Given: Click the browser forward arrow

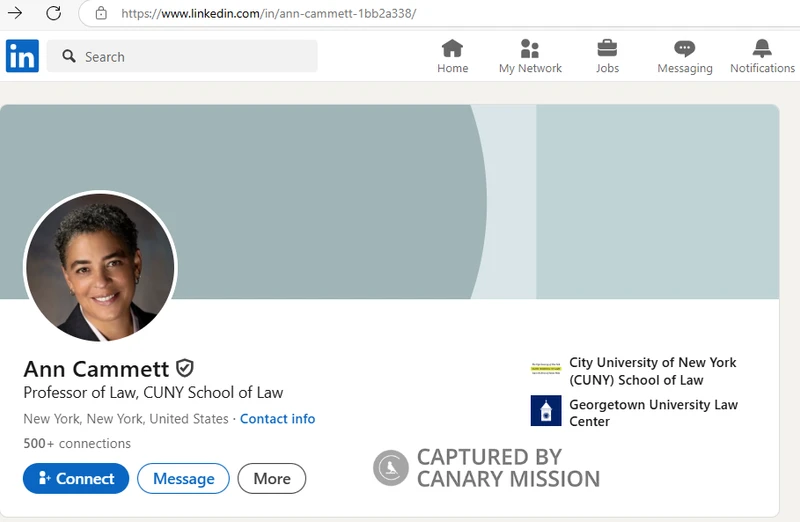Looking at the screenshot, I should pos(15,13).
